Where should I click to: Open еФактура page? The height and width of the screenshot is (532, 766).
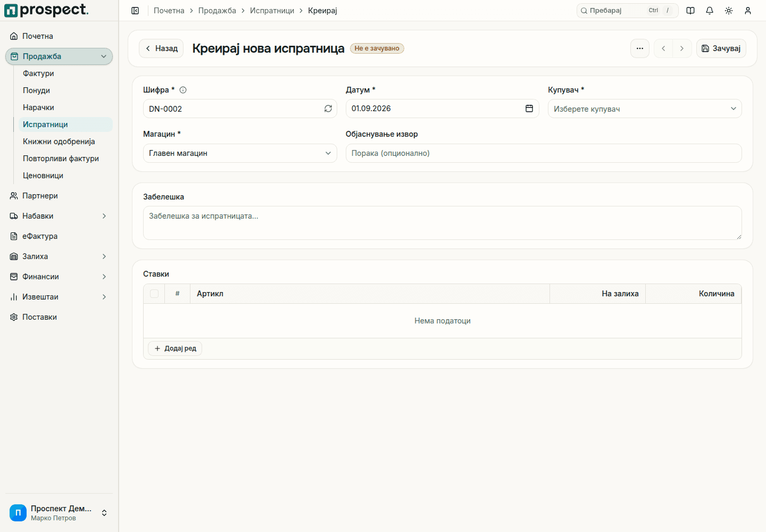point(59,236)
